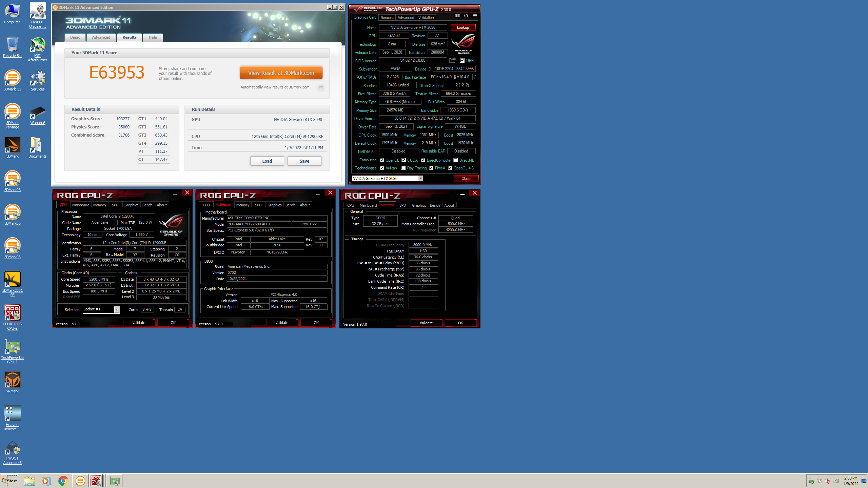
Task: Toggle OpenCL checkbox in GPU-Z
Action: coord(382,160)
